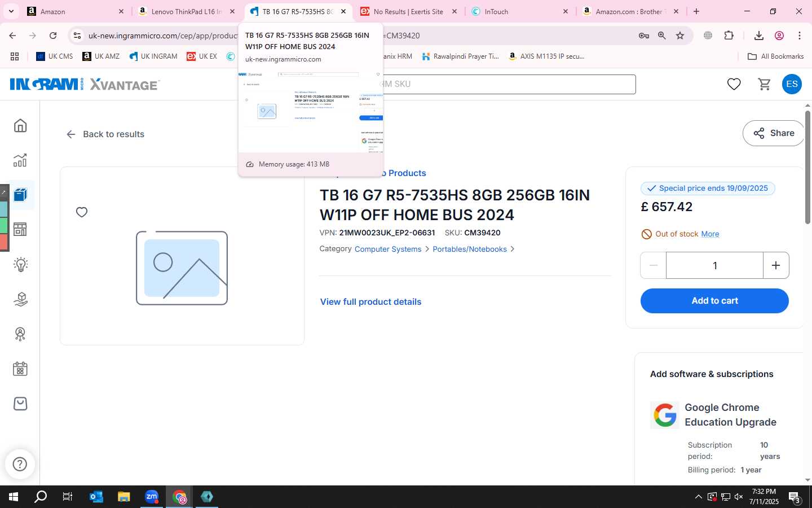The height and width of the screenshot is (508, 812).
Task: Open the Chrome three-dot menu
Action: 799,36
